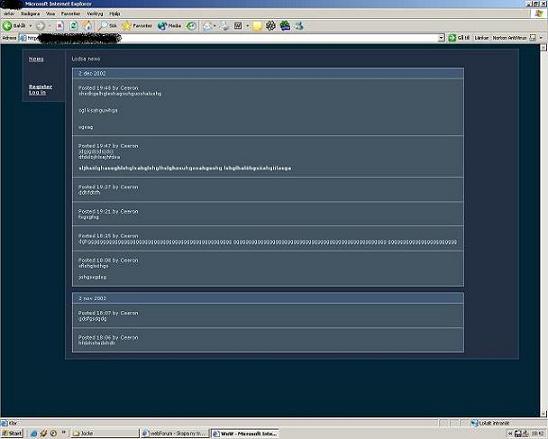Open the Media pane button

click(169, 26)
